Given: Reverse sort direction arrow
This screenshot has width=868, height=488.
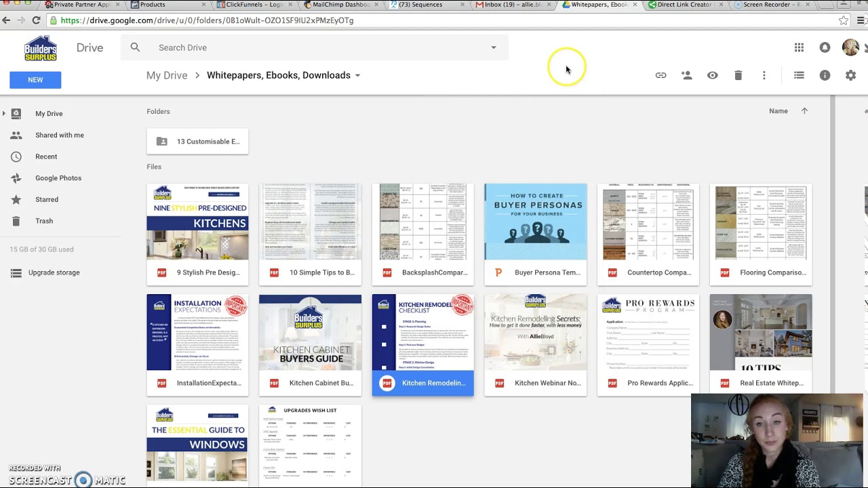Looking at the screenshot, I should tap(804, 111).
